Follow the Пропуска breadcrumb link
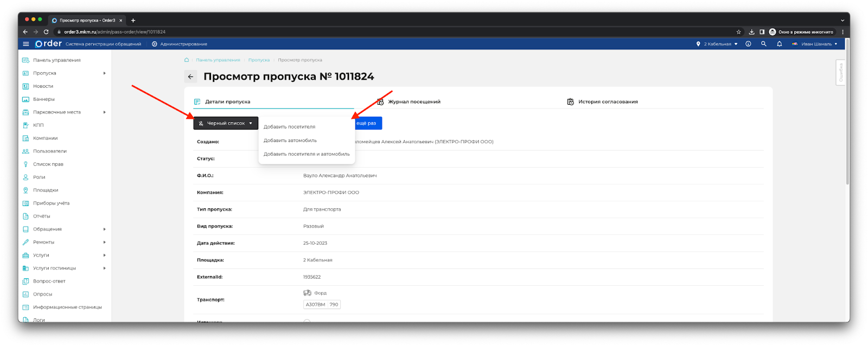The width and height of the screenshot is (868, 346). click(259, 60)
